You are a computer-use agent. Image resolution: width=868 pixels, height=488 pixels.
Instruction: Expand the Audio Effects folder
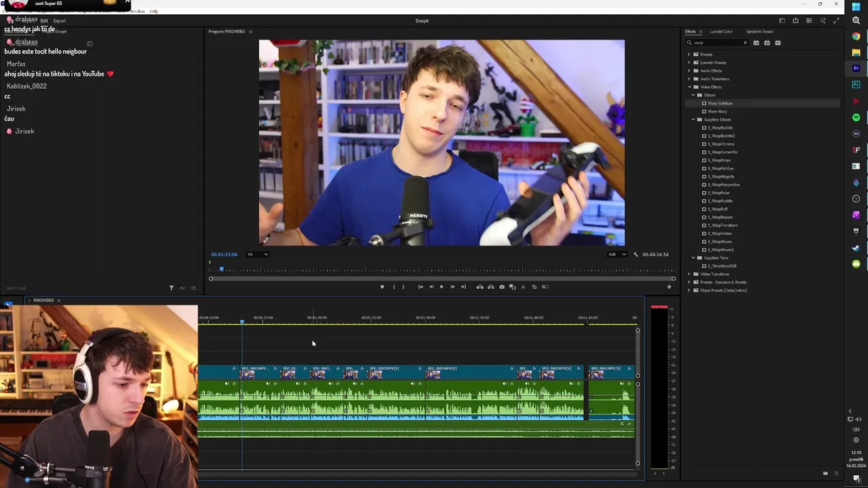[689, 70]
